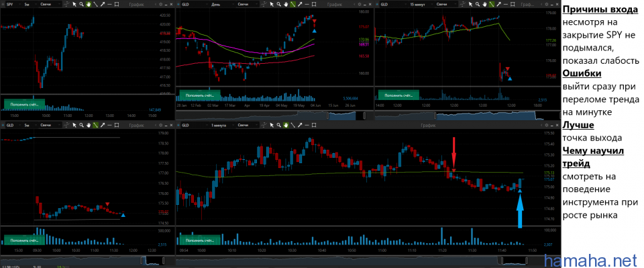Viewport: 644px width, 268px height.
Task: Activate the magnifier zoom tool in SPY chart
Action: pyautogui.click(x=81, y=4)
